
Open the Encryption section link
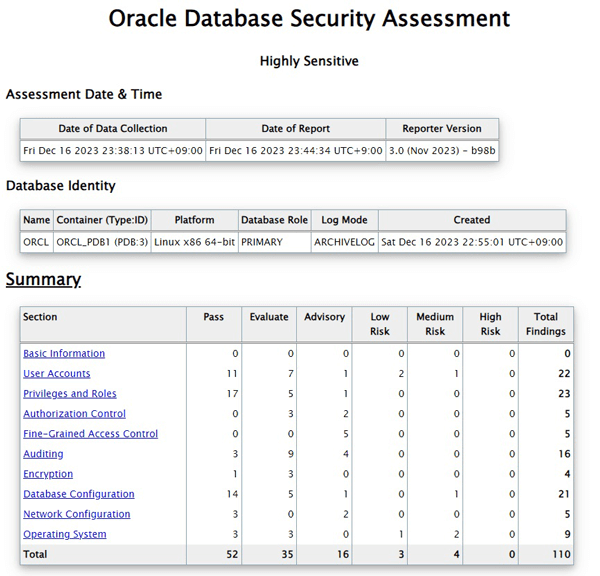[48, 474]
